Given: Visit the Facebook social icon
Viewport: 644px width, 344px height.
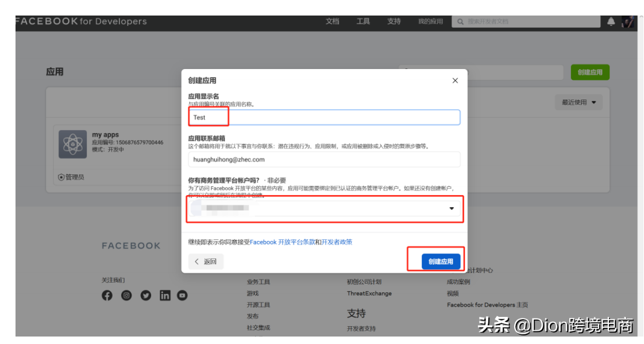Looking at the screenshot, I should coord(107,296).
